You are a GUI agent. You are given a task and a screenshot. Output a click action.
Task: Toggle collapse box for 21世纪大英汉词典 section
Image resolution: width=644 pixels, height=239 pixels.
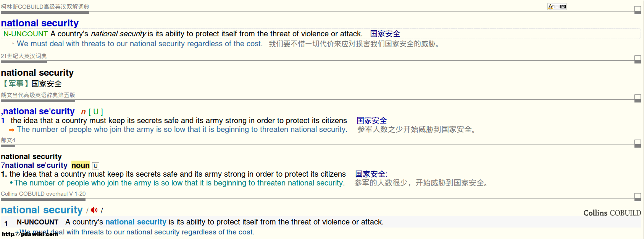638,59
